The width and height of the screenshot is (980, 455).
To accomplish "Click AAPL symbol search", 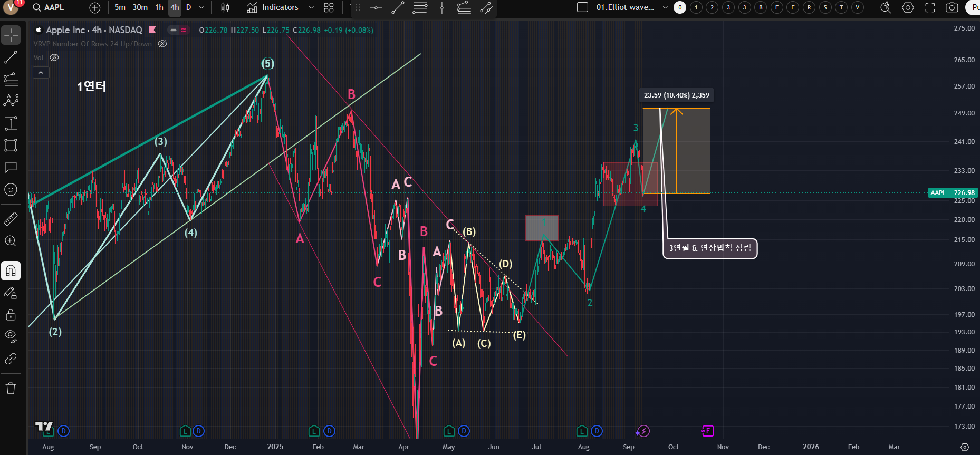I will coord(49,7).
